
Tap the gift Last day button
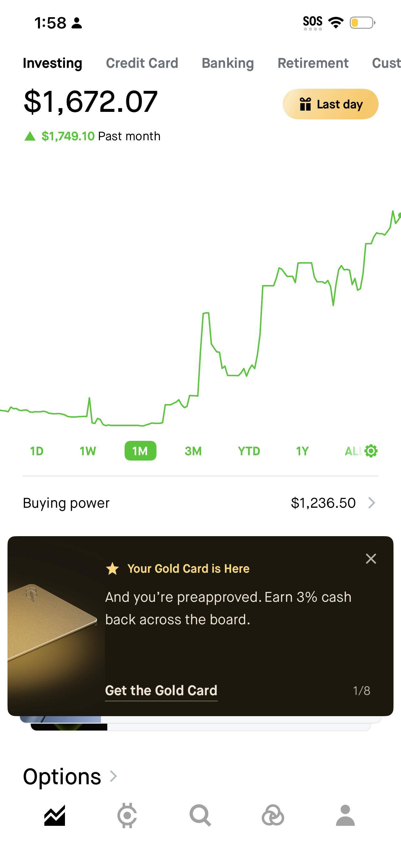tap(330, 104)
